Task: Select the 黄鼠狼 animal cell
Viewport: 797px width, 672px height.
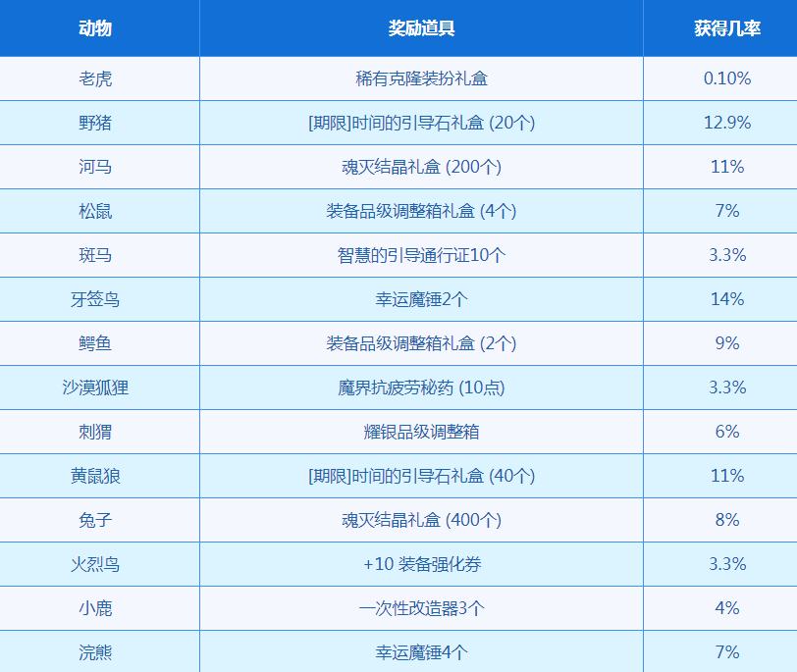Action: pos(95,476)
